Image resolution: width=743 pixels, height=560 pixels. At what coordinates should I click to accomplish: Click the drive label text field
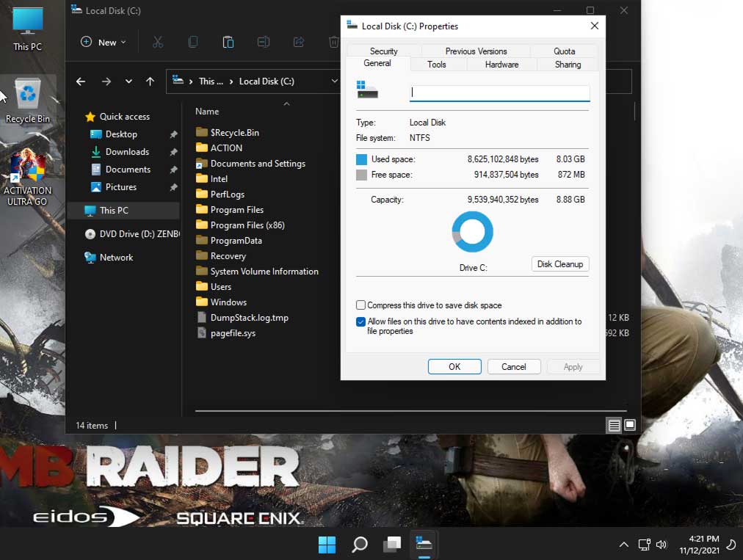[499, 92]
